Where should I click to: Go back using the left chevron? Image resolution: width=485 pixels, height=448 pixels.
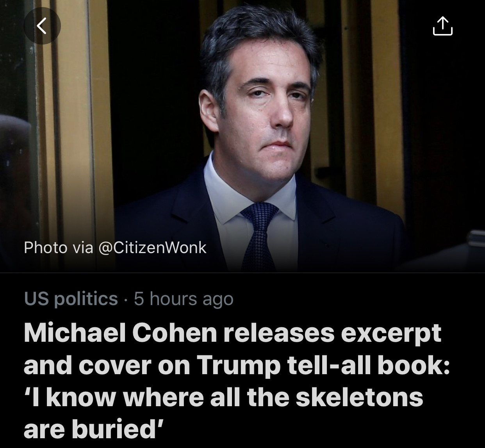click(x=42, y=26)
